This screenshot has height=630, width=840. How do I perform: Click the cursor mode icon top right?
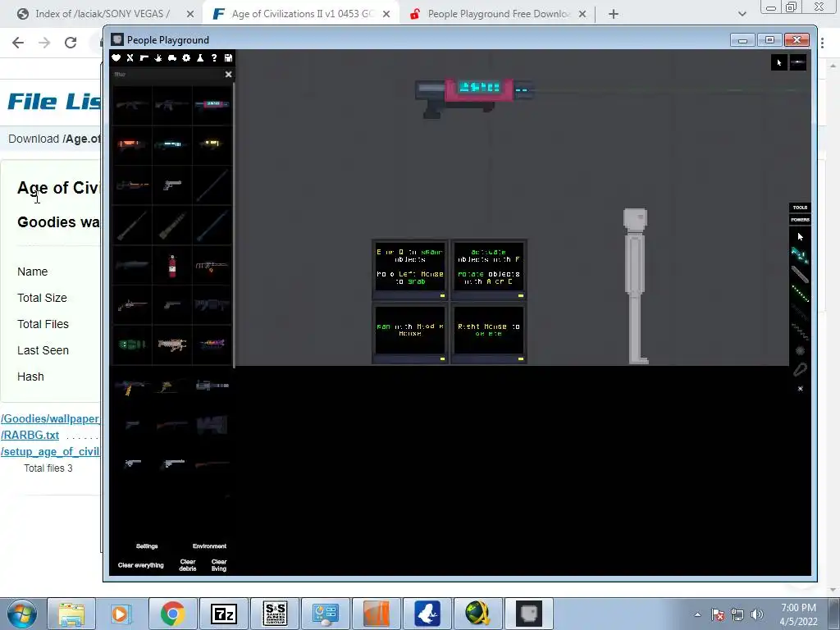[779, 62]
